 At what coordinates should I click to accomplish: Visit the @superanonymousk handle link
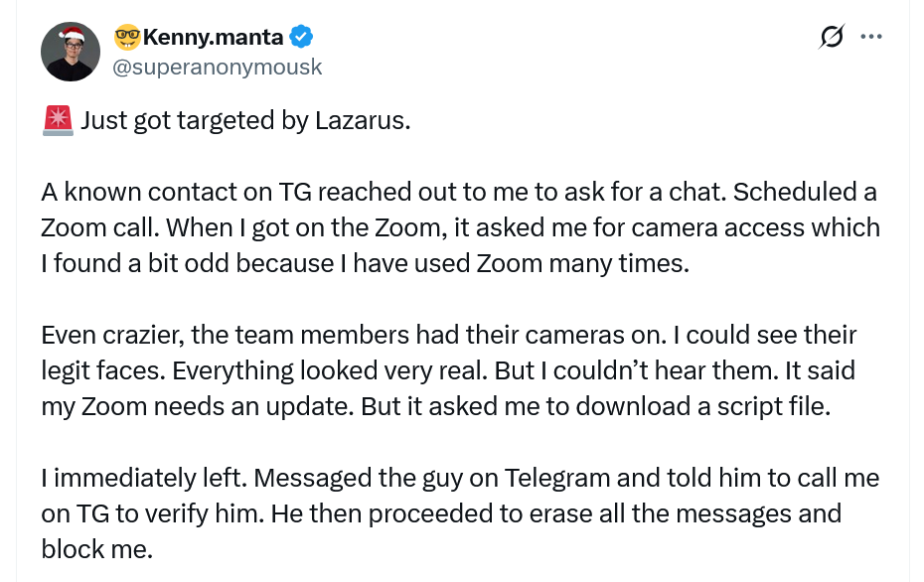(219, 67)
